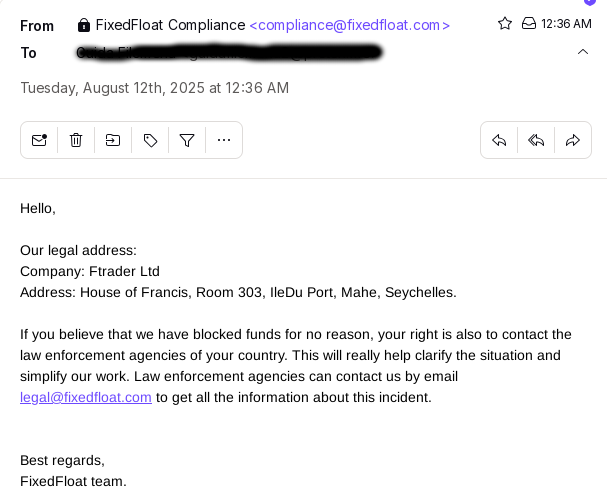Open the legal@fixedfloat.com link
The image size is (607, 499).
pyautogui.click(x=86, y=398)
